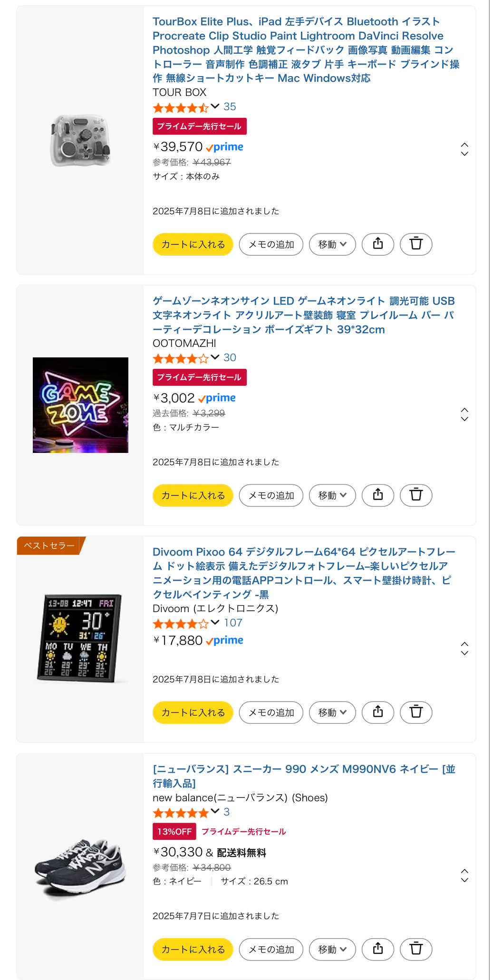The image size is (492, 980).
Task: Click the reorder arrows for New Balance sneakers
Action: [464, 875]
